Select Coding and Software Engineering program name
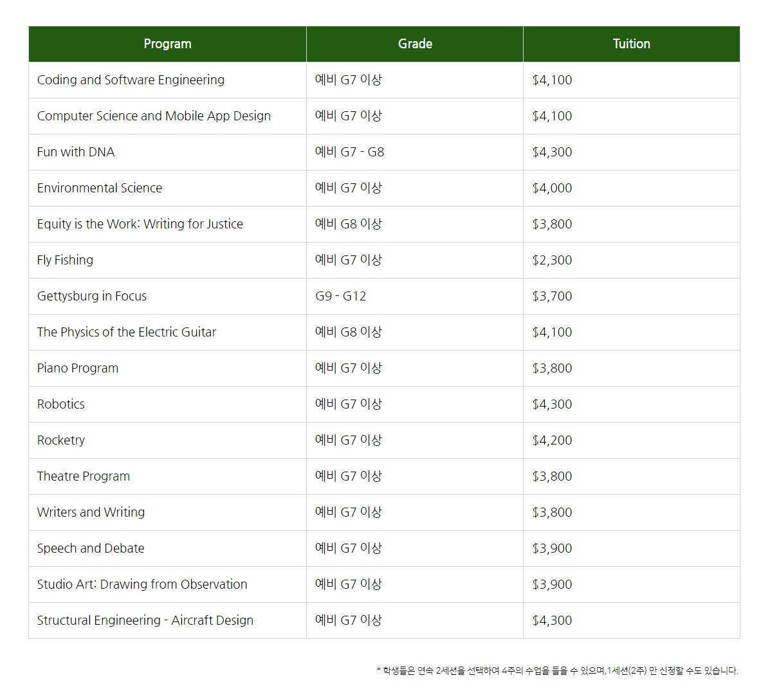This screenshot has height=700, width=761. point(131,80)
